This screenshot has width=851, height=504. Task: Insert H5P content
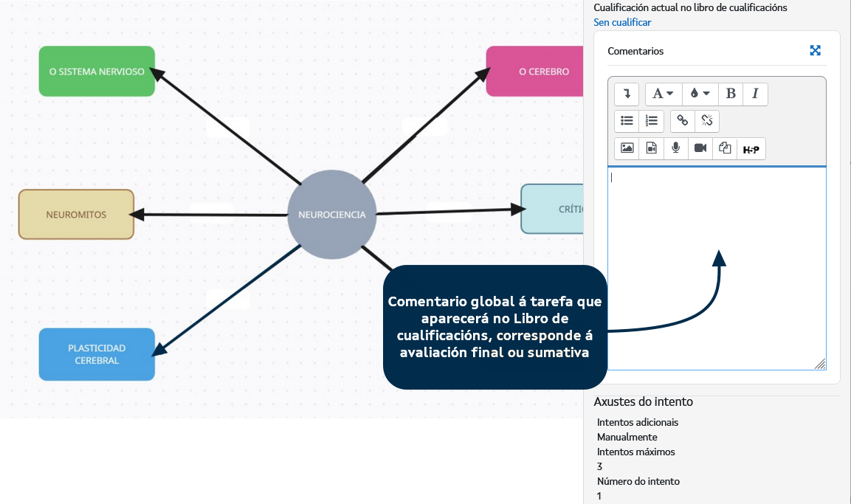tap(751, 149)
